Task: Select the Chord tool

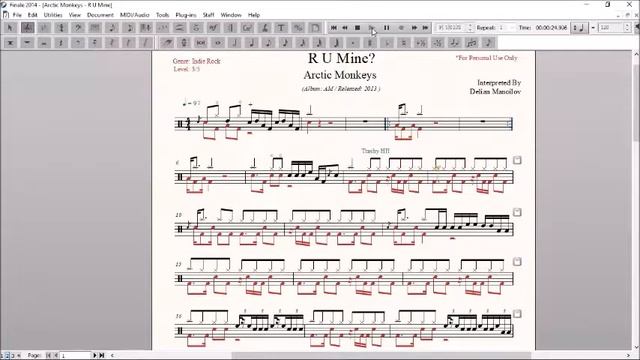Action: tap(247, 28)
